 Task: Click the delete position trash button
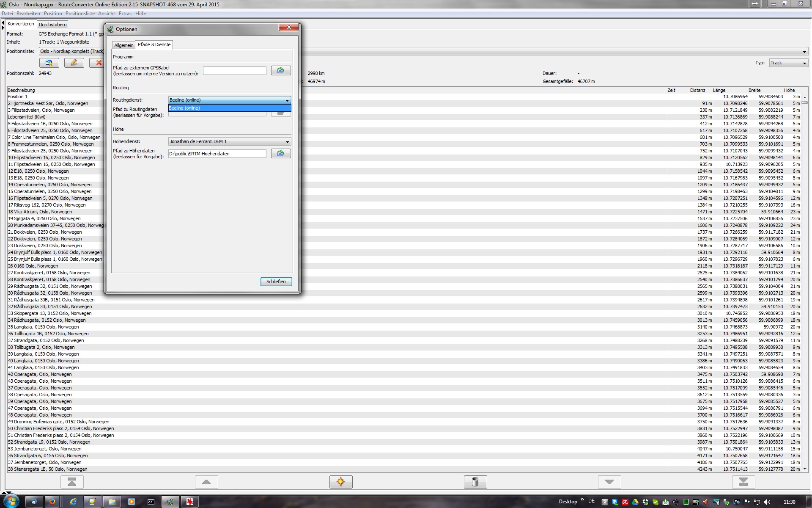pos(475,482)
